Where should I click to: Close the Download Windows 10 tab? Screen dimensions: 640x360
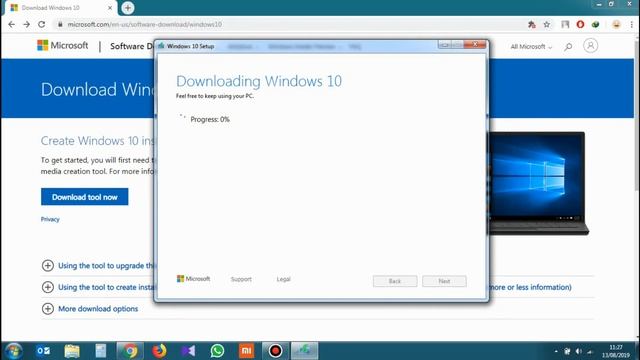pos(110,8)
